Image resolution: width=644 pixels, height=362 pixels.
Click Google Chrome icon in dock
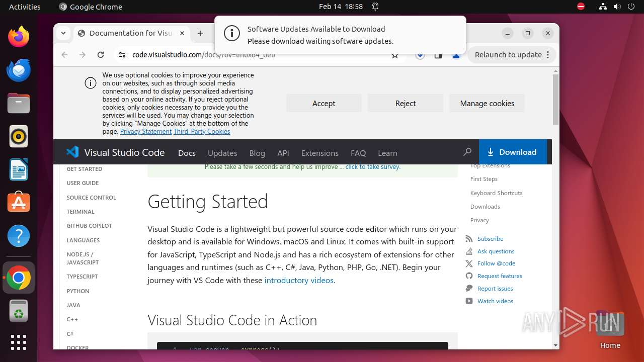[19, 278]
